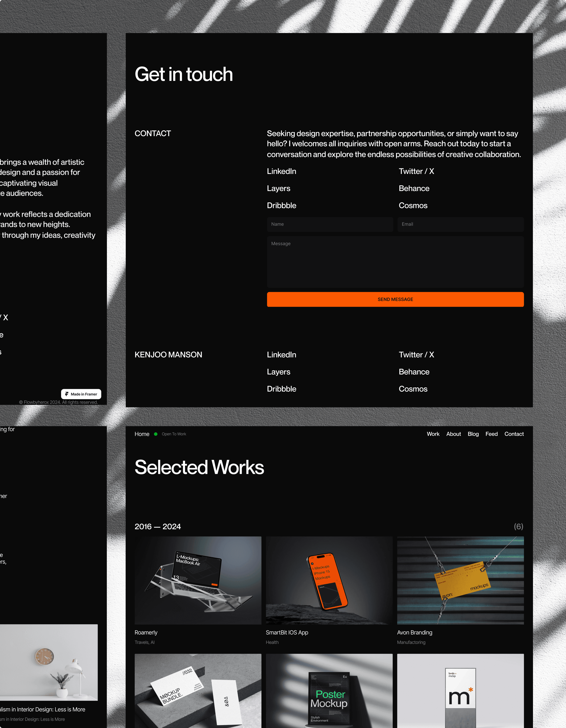Screen dimensions: 566x728
Task: Select the Avon Branding project thumbnail
Action: tap(460, 580)
